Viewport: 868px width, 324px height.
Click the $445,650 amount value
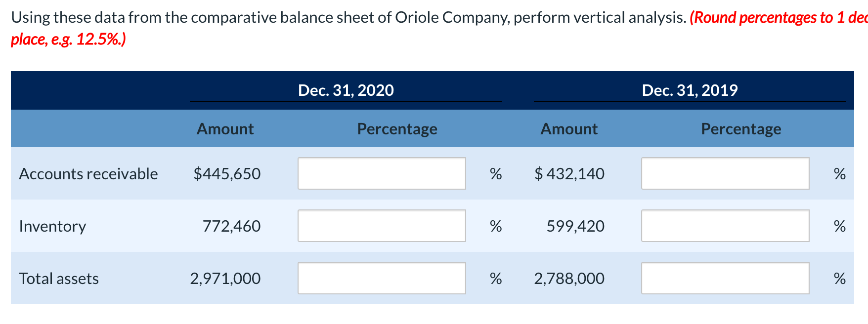[227, 174]
